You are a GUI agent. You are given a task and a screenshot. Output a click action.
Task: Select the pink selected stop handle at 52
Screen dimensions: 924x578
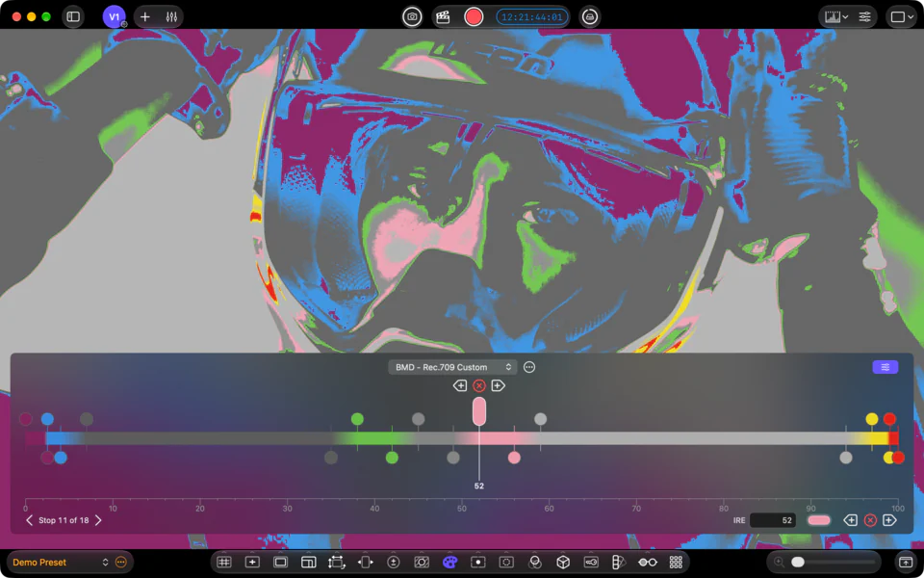479,411
